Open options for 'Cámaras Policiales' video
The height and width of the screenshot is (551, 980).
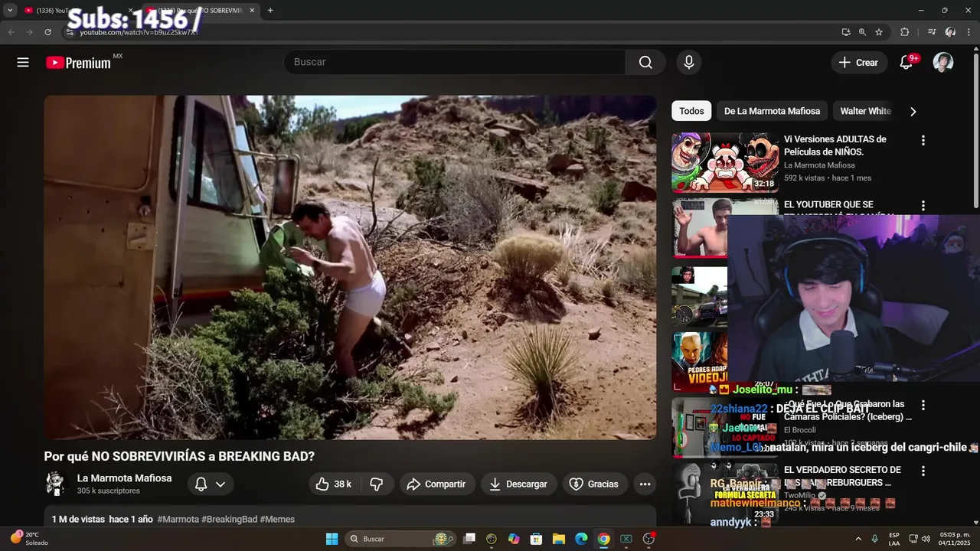tap(923, 405)
